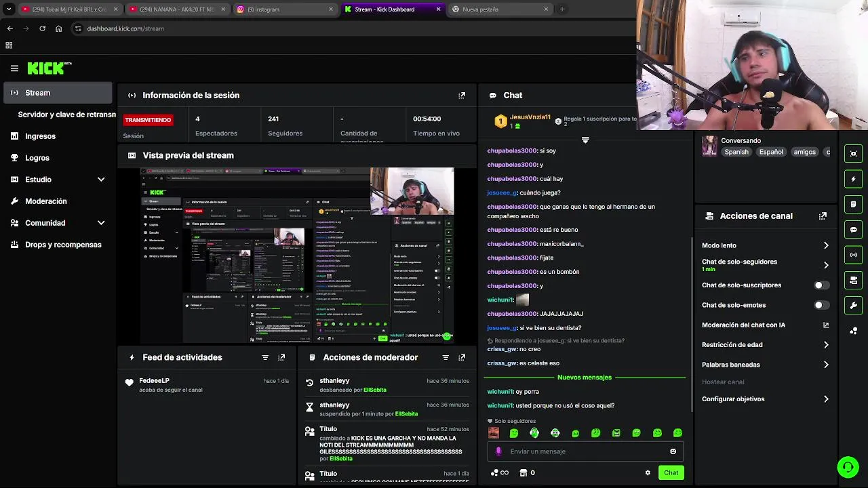Open Servidor y clave de retransmisión
This screenshot has width=868, height=488.
pos(67,115)
